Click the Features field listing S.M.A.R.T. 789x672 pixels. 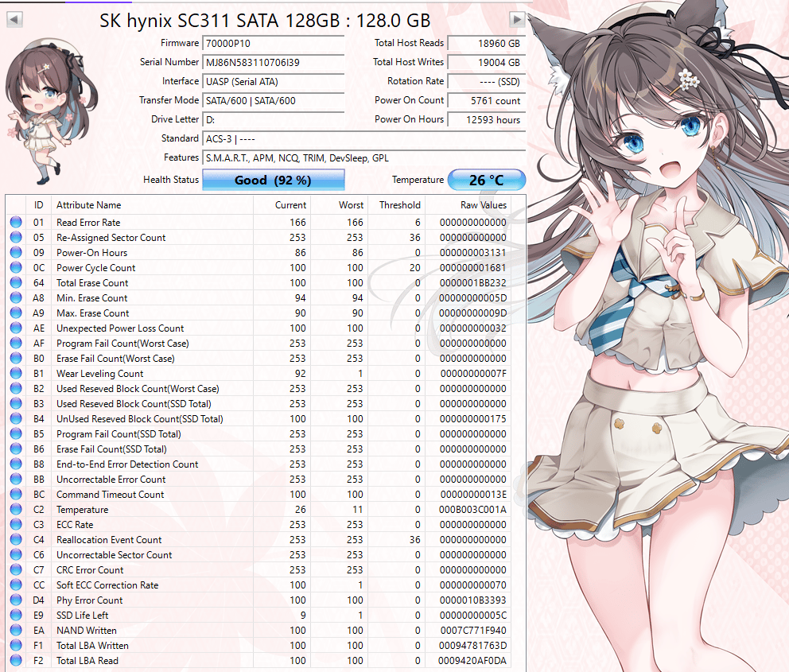click(x=363, y=158)
